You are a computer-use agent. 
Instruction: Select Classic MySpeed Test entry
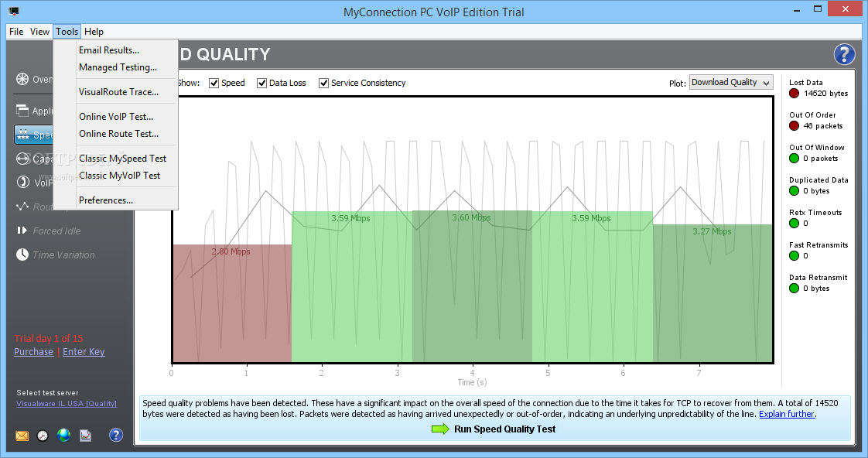116,159
